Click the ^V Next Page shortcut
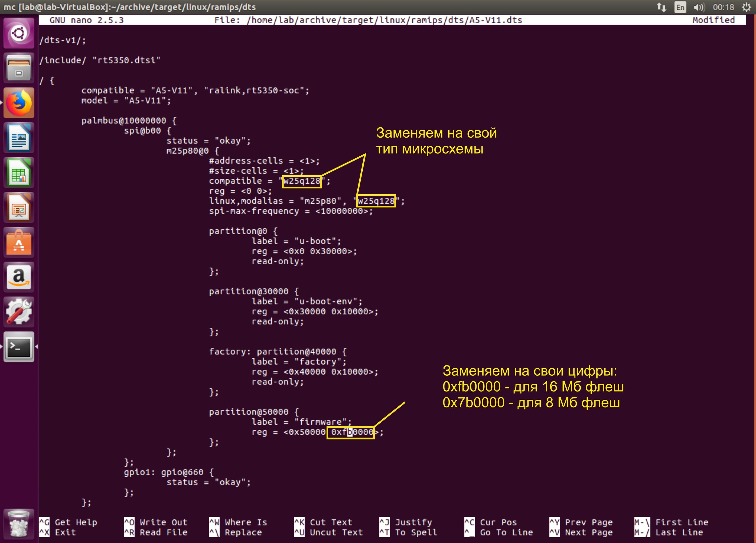The height and width of the screenshot is (543, 756). pos(581,532)
